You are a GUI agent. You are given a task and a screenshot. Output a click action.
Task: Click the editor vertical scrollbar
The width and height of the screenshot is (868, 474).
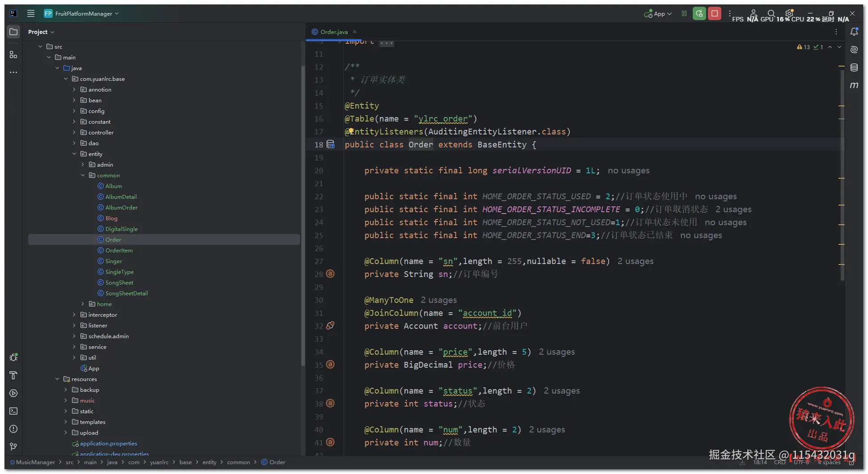coord(843,174)
